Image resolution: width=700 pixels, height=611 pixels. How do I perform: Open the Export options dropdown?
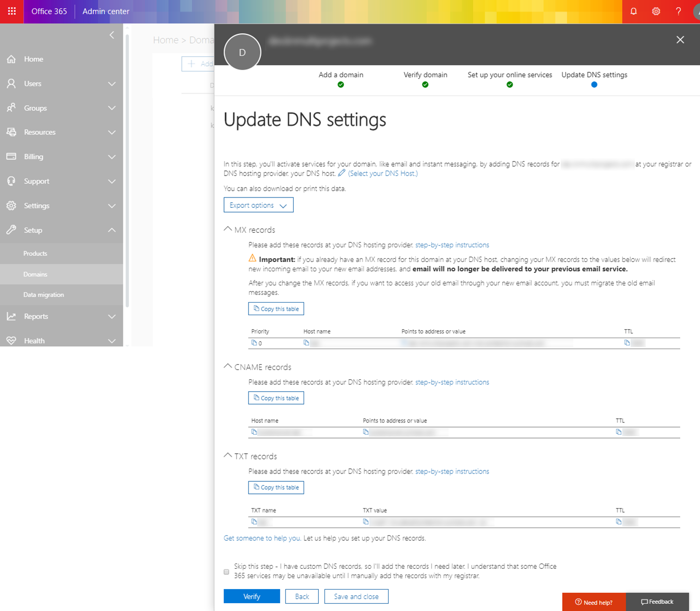click(x=258, y=205)
